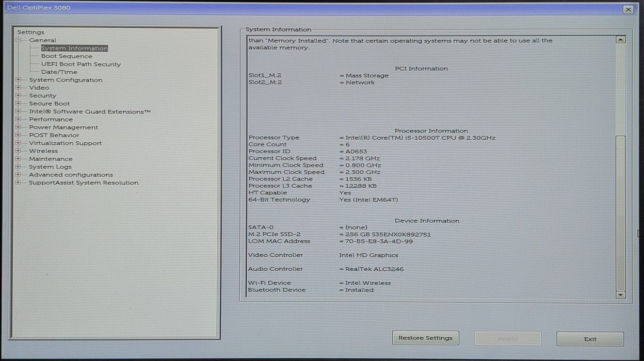The image size is (644, 361).
Task: Open UEFI Boot Path Security
Action: click(x=81, y=64)
